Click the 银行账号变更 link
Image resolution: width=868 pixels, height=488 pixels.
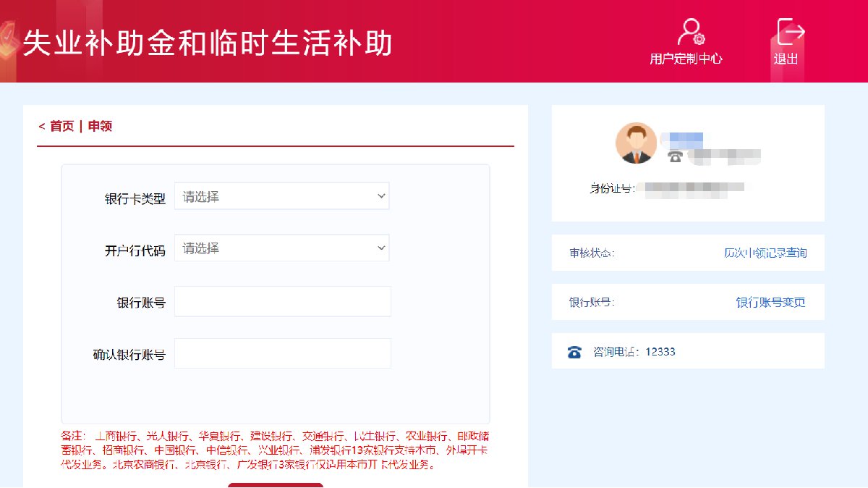tap(770, 303)
